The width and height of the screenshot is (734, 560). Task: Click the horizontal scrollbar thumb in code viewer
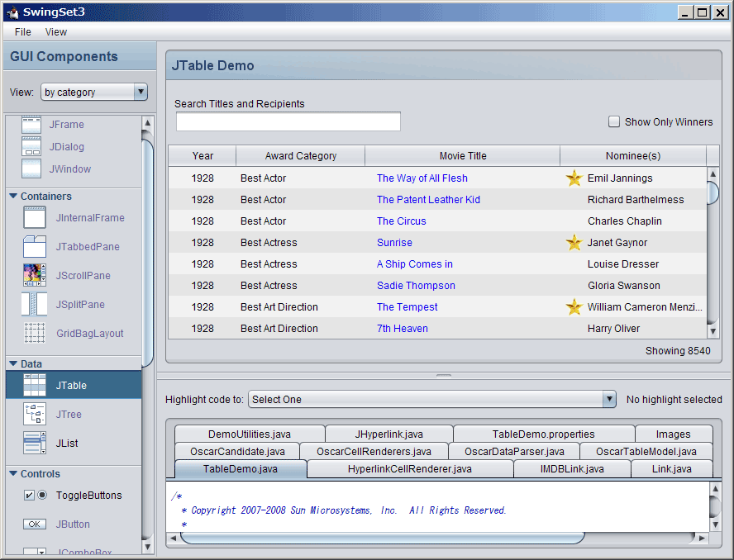tap(383, 538)
